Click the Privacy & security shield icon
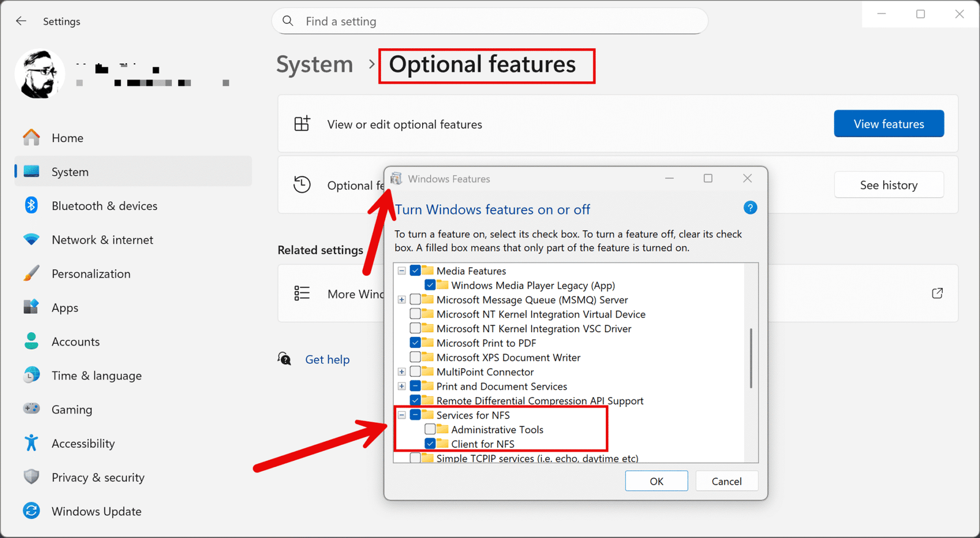The height and width of the screenshot is (538, 980). pyautogui.click(x=31, y=477)
